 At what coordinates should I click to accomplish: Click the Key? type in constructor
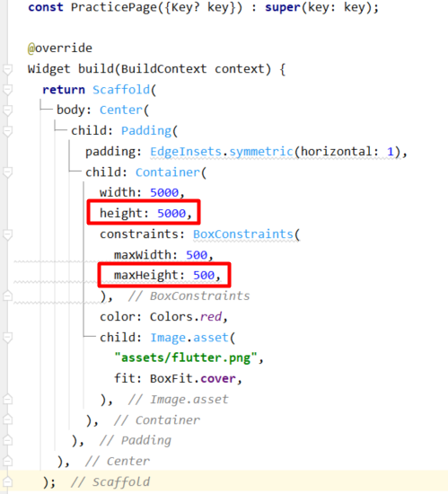click(186, 7)
